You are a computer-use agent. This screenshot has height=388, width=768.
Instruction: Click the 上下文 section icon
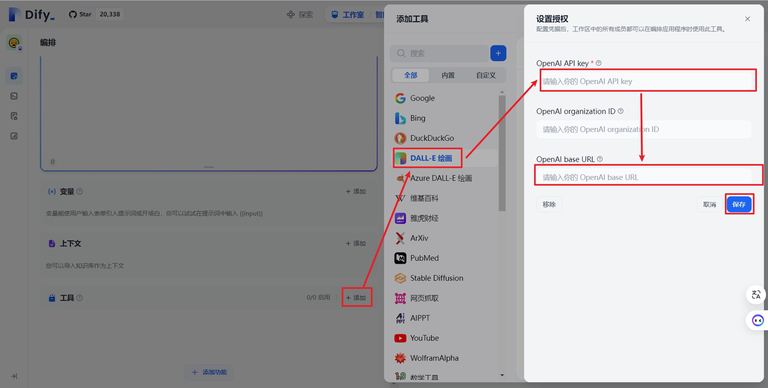point(52,243)
